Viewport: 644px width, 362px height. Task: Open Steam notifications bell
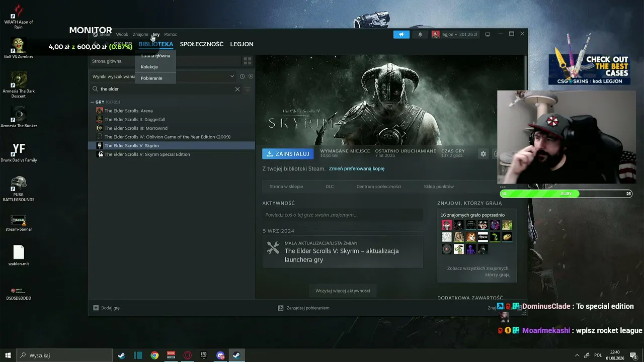coord(420,34)
